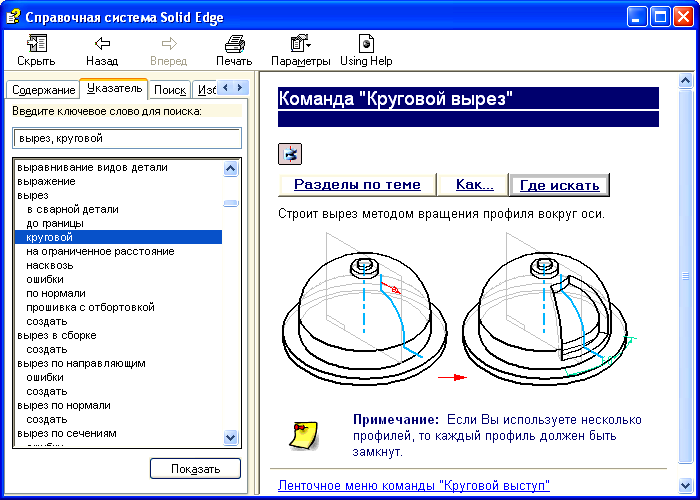700x500 pixels.
Task: Click the yellow note pushpin icon
Action: click(303, 435)
